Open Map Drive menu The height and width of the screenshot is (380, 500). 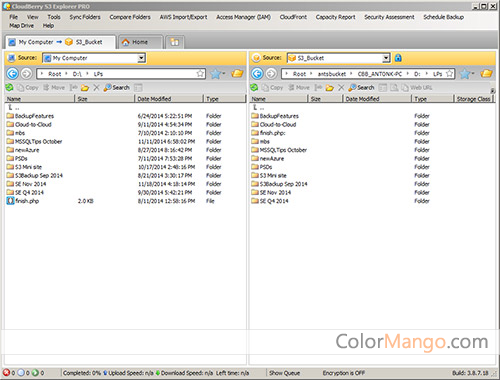coord(21,26)
